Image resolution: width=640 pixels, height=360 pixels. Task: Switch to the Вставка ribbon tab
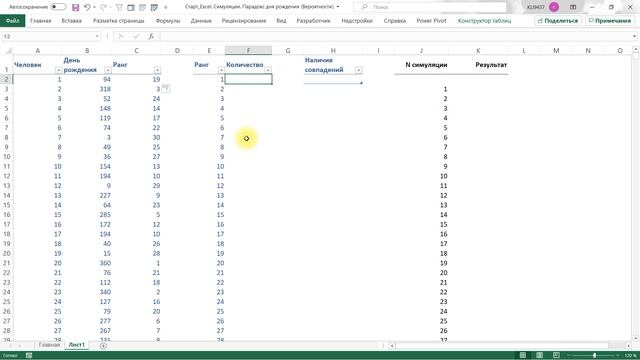[71, 21]
